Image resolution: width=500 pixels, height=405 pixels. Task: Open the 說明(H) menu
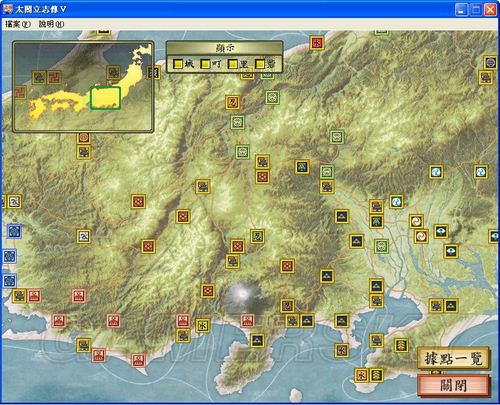click(51, 24)
